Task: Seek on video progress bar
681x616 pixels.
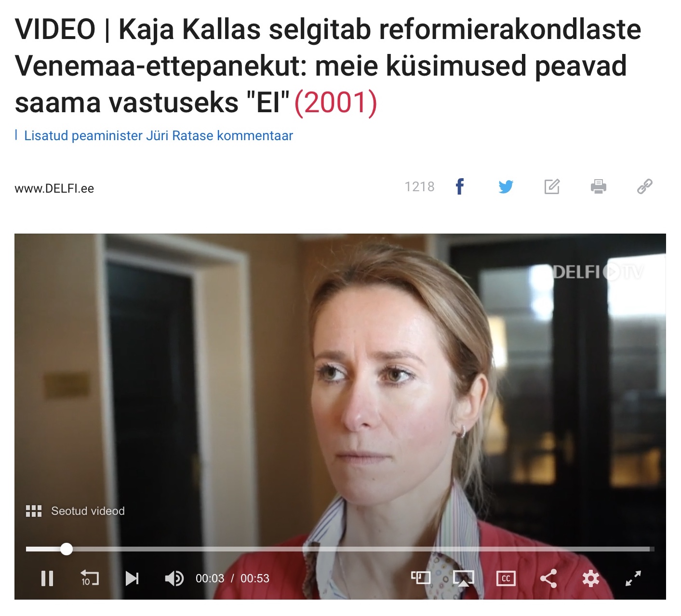Action: coord(340,549)
